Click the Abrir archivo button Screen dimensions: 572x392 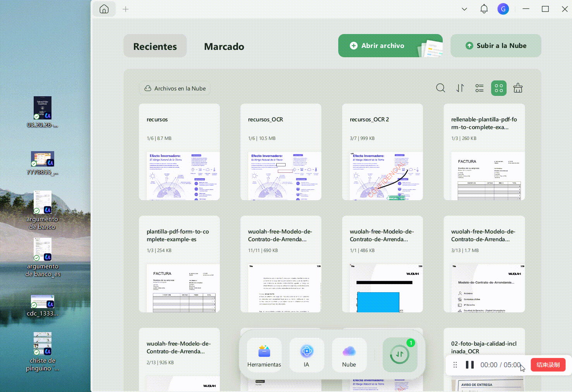tap(390, 46)
